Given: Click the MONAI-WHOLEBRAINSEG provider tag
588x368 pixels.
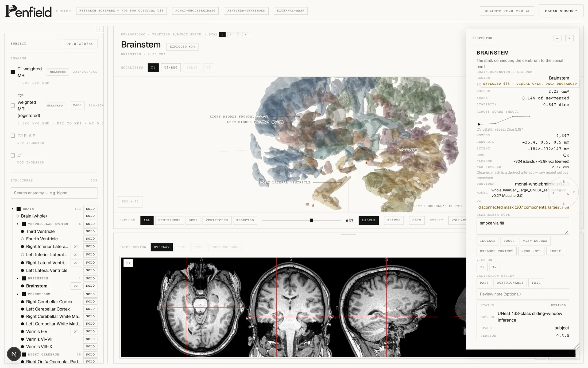Looking at the screenshot, I should pos(195,11).
